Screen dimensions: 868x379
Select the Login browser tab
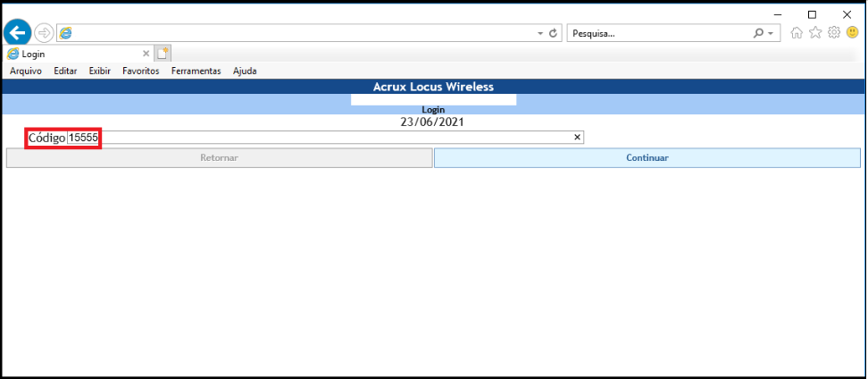(x=78, y=54)
